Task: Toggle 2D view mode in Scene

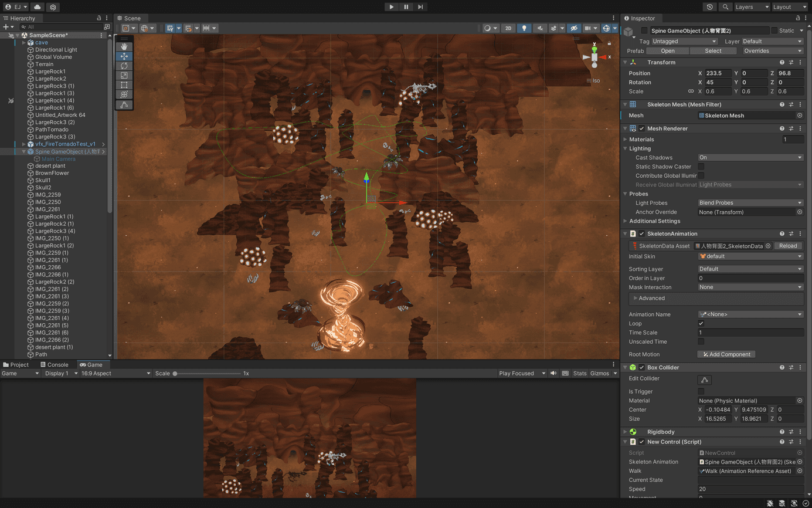Action: [x=508, y=28]
